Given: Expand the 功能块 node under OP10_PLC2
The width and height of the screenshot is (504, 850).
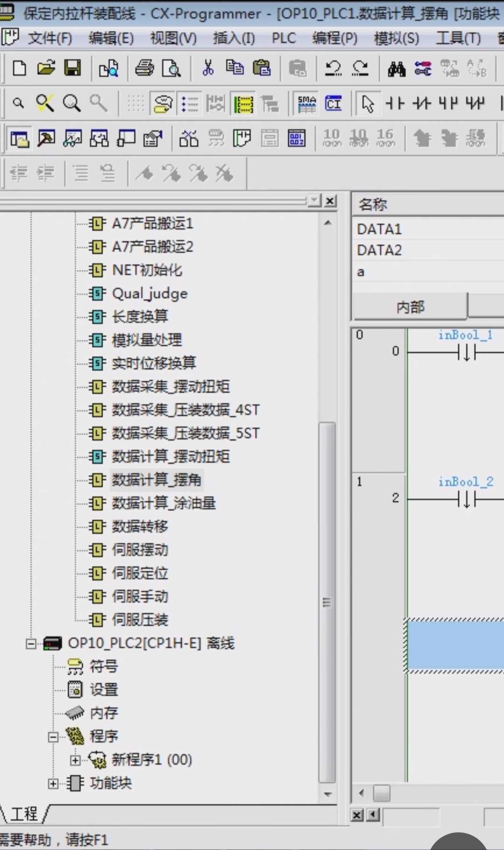Looking at the screenshot, I should click(x=53, y=784).
